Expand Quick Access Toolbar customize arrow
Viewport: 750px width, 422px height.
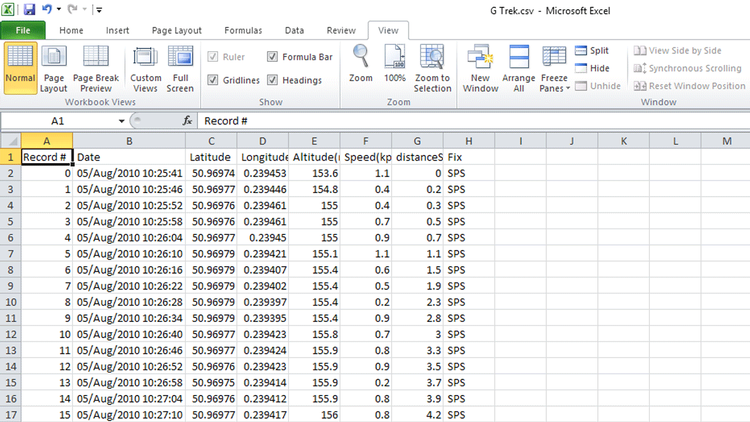pyautogui.click(x=99, y=10)
